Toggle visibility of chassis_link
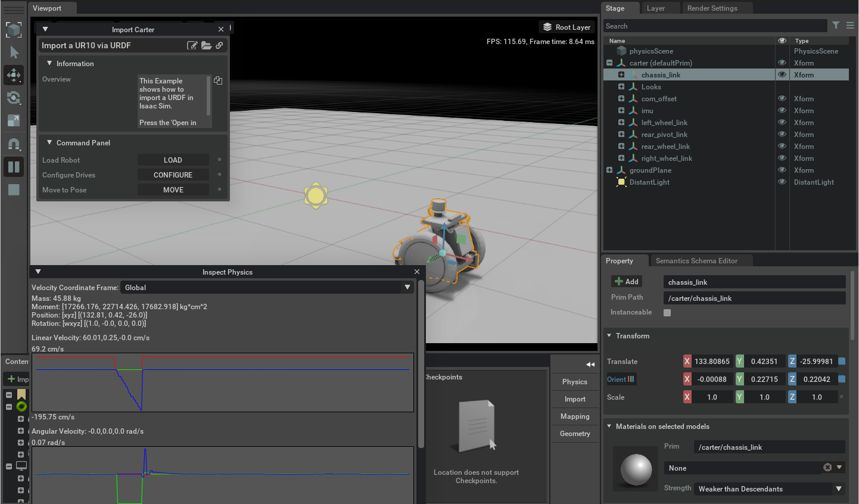 click(782, 74)
